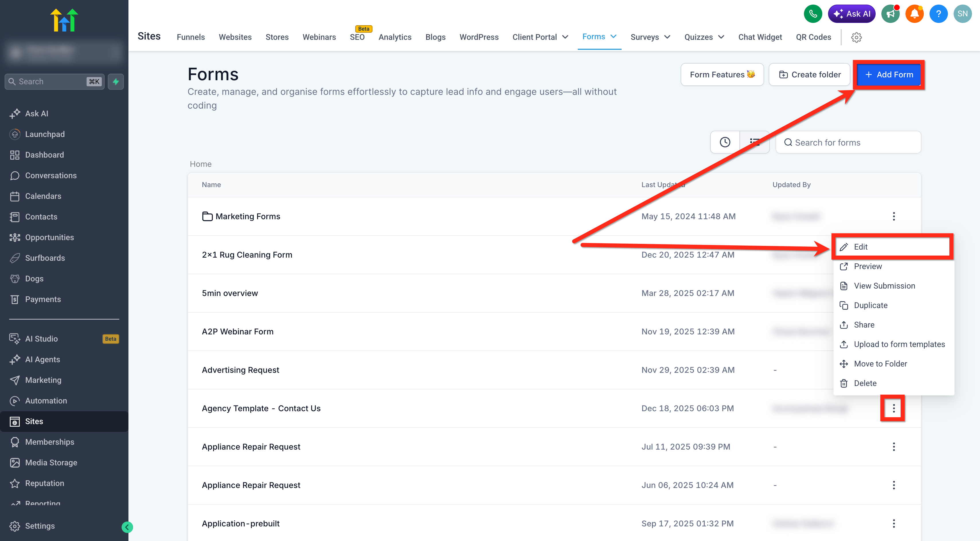Click the green lightning quick actions icon

pyautogui.click(x=116, y=82)
